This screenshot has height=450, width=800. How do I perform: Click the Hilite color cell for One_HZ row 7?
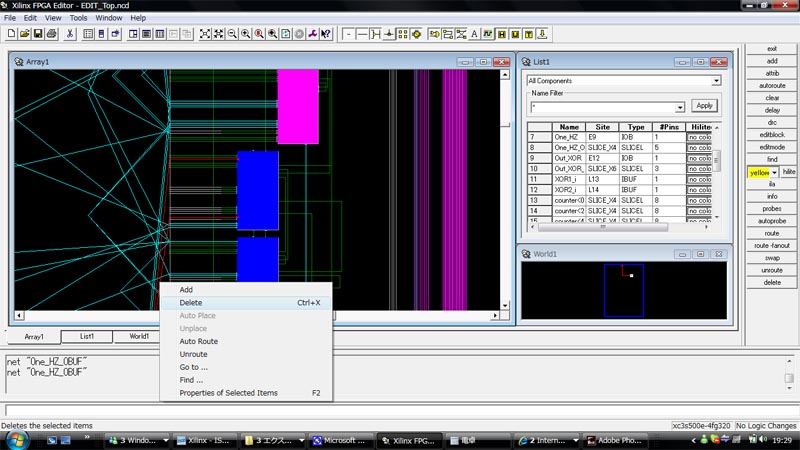(699, 137)
